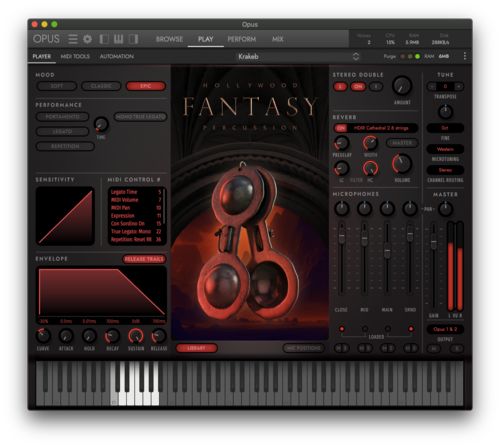Toggle the virtual keyboard panel icon
The height and width of the screenshot is (447, 500).
pyautogui.click(x=118, y=39)
